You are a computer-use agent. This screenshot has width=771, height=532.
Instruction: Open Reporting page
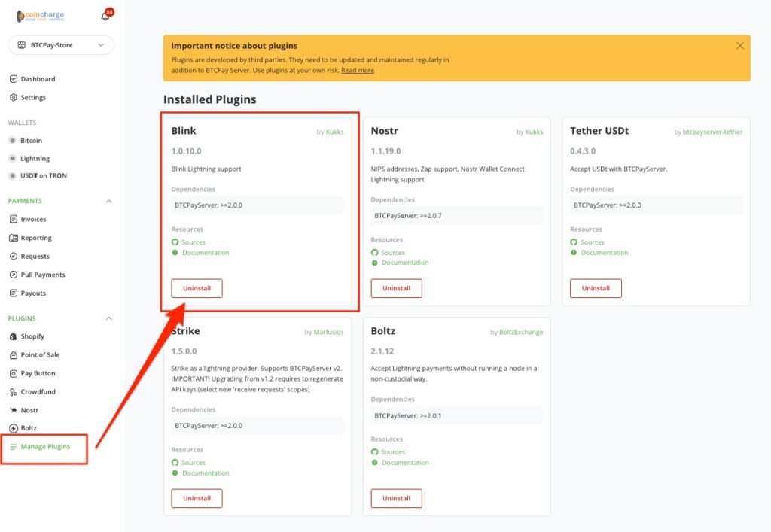[36, 238]
